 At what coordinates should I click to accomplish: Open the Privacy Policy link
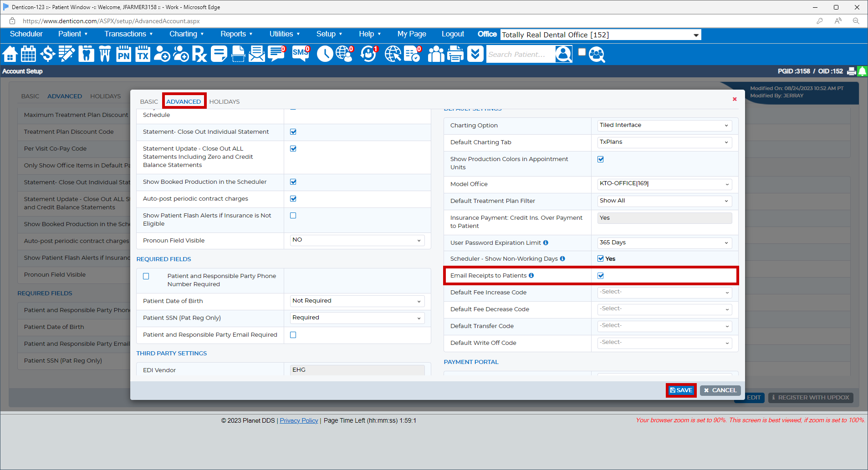click(x=299, y=420)
